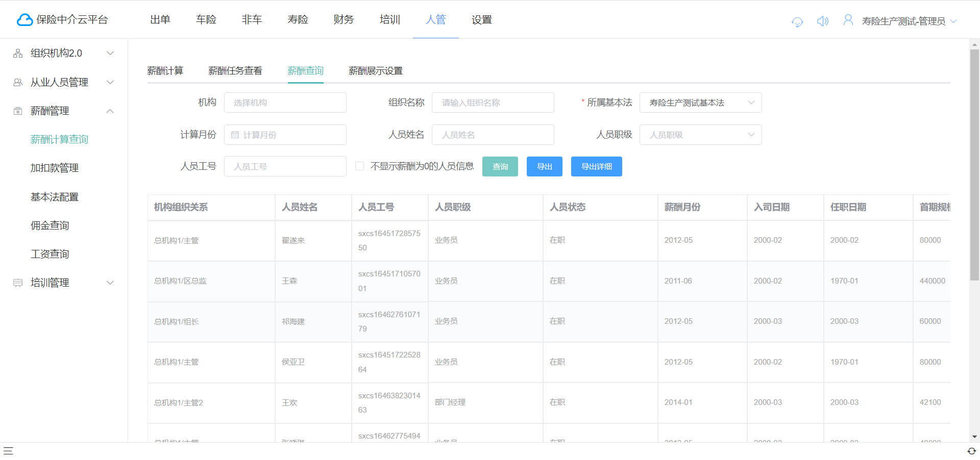Image resolution: width=980 pixels, height=460 pixels.
Task: Open the 人员职级 dropdown
Action: [700, 135]
